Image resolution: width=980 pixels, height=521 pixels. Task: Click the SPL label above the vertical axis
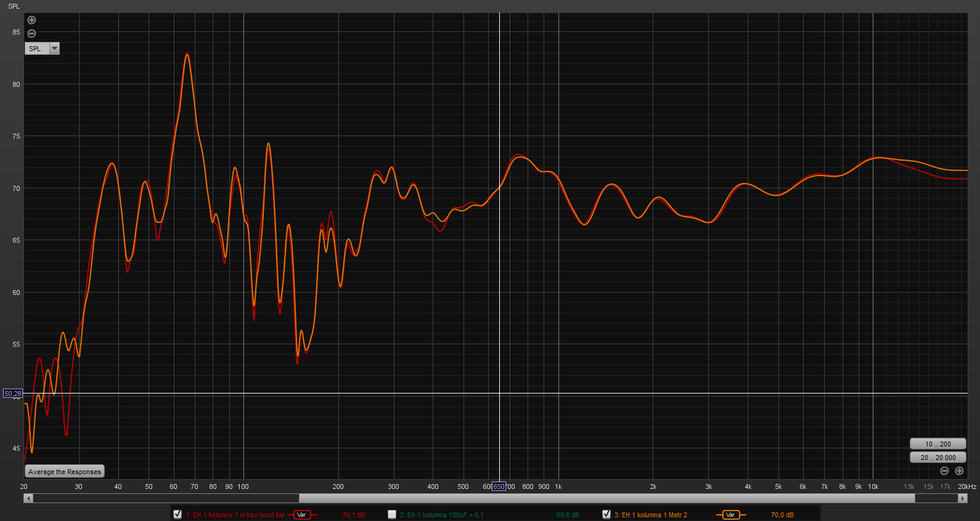tap(14, 6)
